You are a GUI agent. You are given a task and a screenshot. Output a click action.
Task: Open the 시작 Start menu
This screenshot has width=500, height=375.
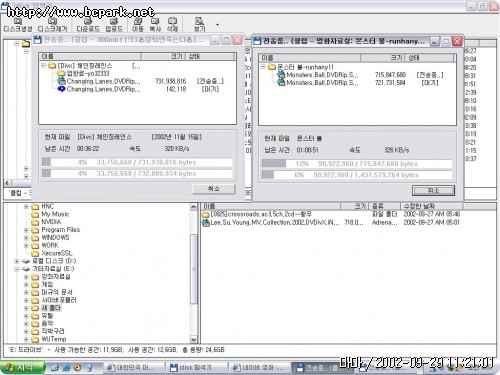pyautogui.click(x=22, y=368)
